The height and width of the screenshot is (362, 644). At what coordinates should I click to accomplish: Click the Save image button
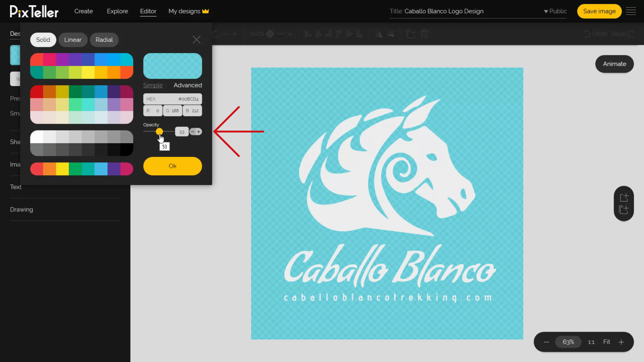click(x=599, y=11)
